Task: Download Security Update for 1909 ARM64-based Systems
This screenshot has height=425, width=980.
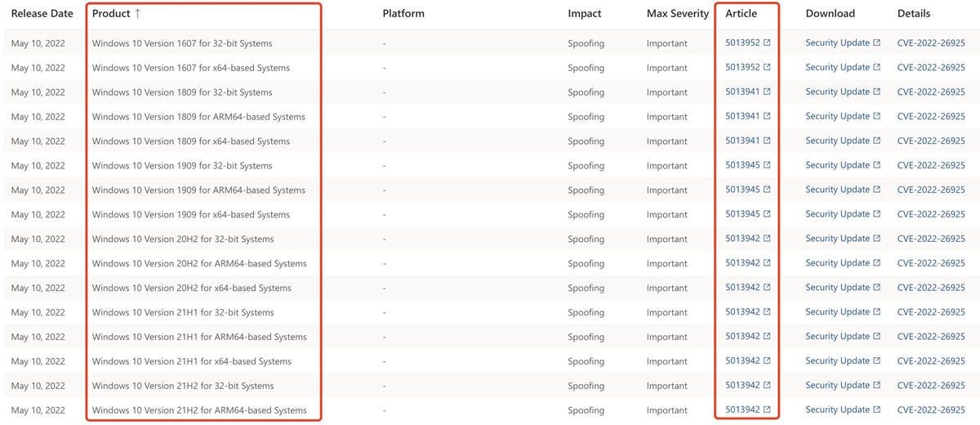Action: (837, 190)
